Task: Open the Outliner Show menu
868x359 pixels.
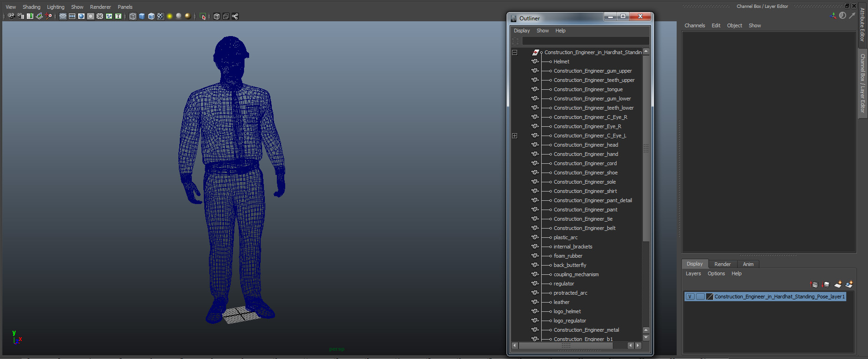Action: click(x=543, y=31)
